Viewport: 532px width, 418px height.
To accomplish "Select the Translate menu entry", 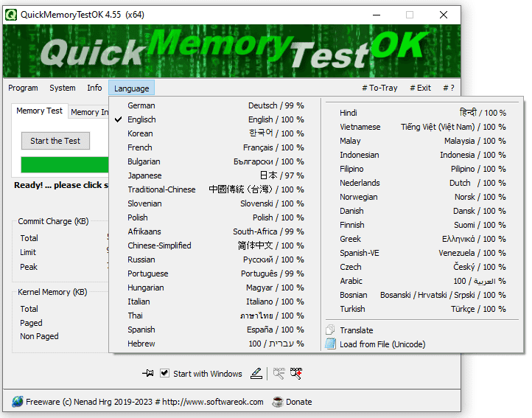I will point(357,330).
